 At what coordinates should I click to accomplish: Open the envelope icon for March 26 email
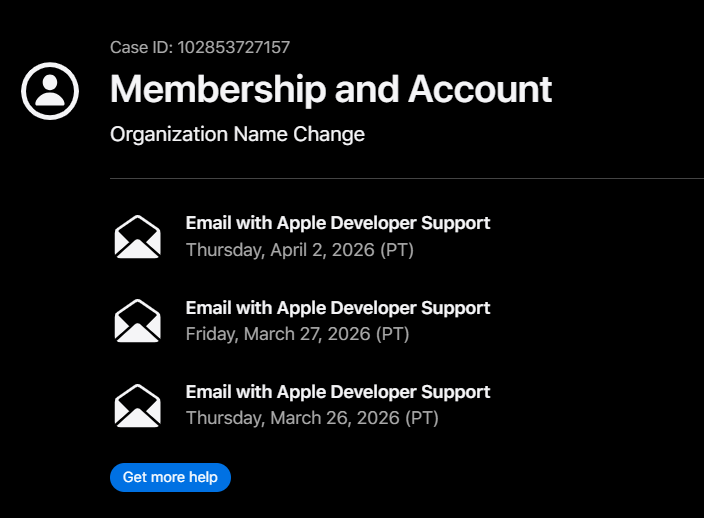pyautogui.click(x=137, y=405)
